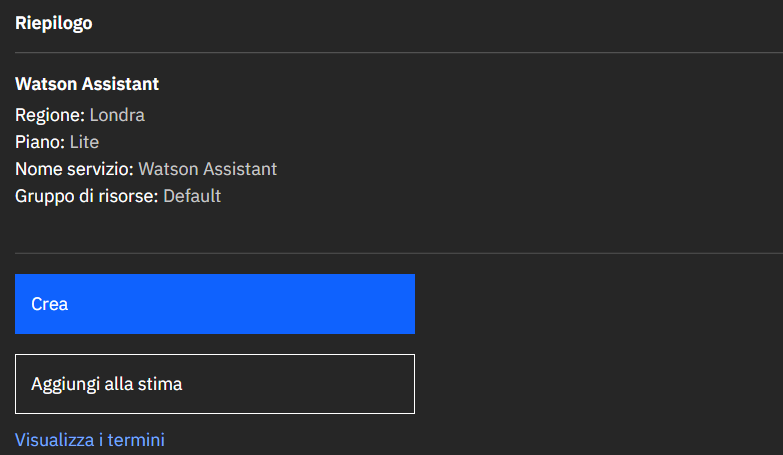Click the divider line above Crea button
The image size is (783, 455).
tap(399, 253)
